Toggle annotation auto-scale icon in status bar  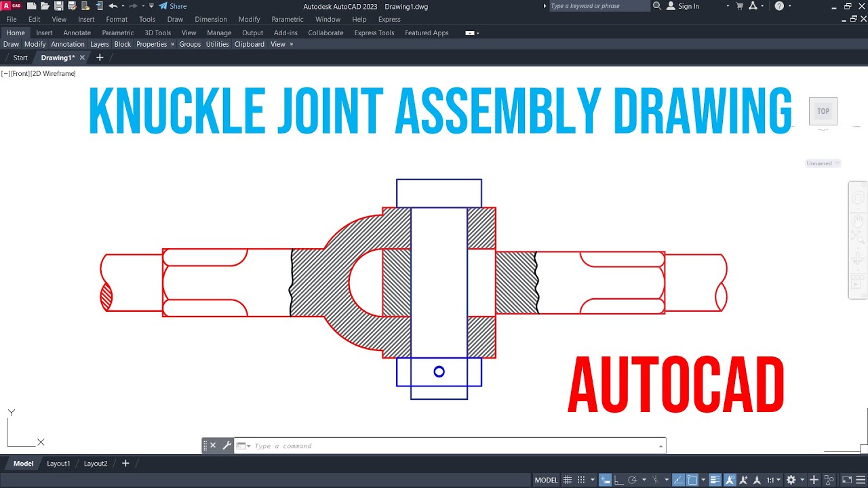(x=743, y=480)
